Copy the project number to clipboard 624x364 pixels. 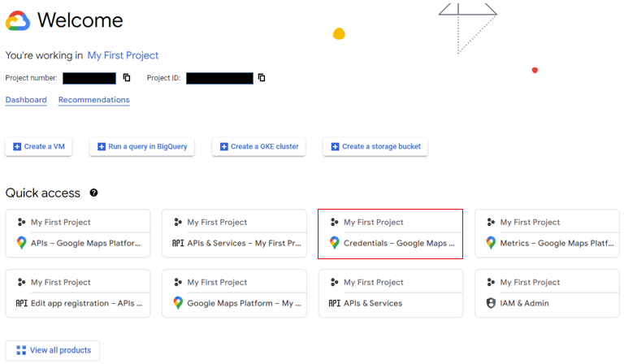point(127,77)
